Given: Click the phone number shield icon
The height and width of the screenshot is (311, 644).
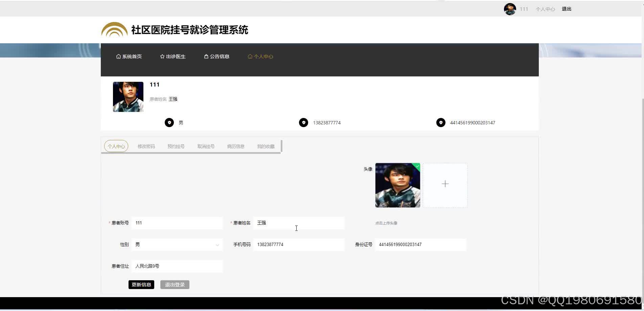Looking at the screenshot, I should pos(303,122).
